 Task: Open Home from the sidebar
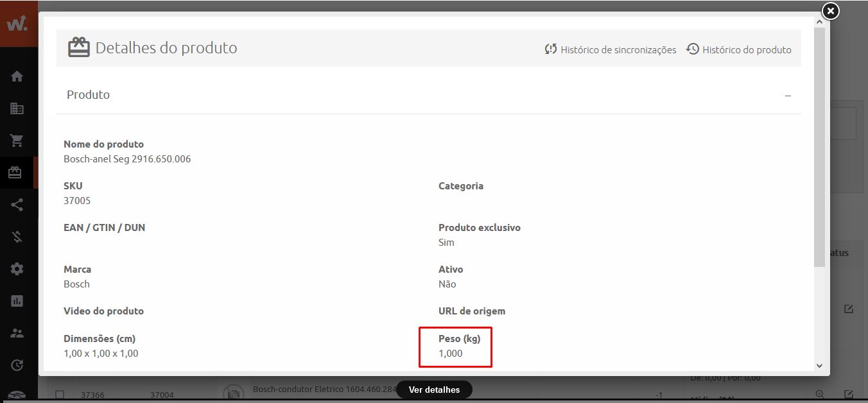pyautogui.click(x=17, y=76)
